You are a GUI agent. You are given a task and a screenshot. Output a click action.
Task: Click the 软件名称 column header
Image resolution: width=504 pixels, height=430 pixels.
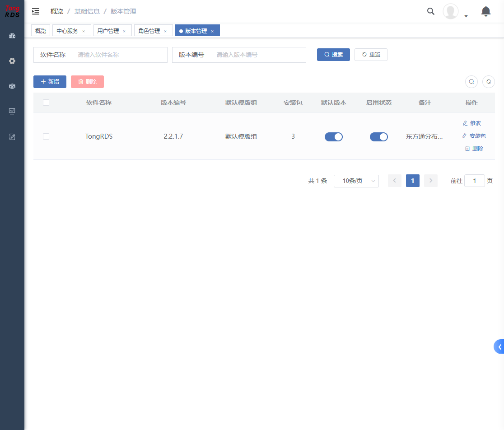(x=99, y=103)
